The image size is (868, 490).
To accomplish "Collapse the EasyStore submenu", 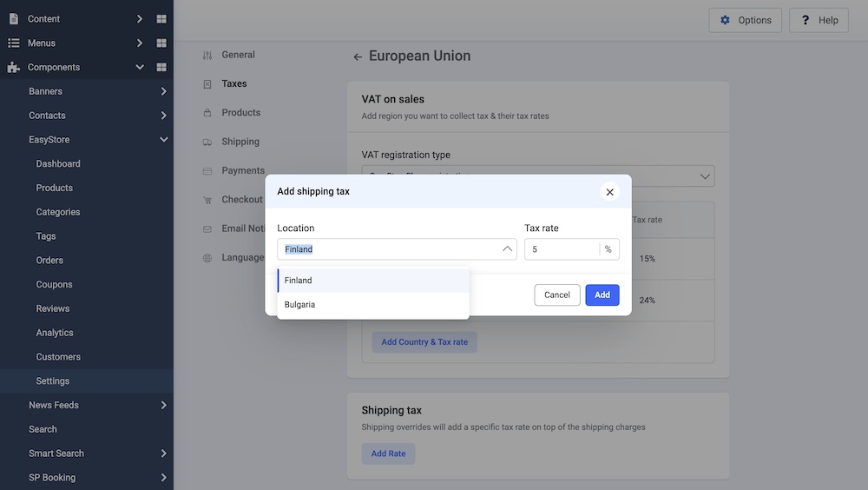I will pyautogui.click(x=163, y=140).
